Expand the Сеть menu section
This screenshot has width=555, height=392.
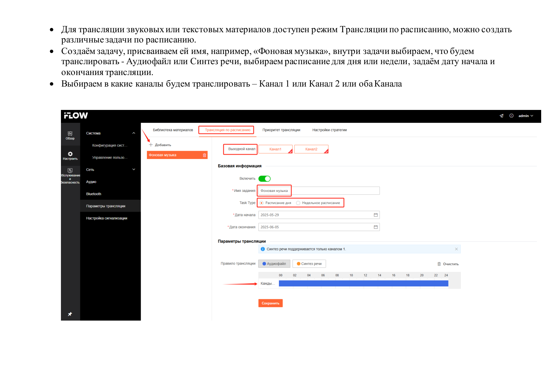pos(110,170)
